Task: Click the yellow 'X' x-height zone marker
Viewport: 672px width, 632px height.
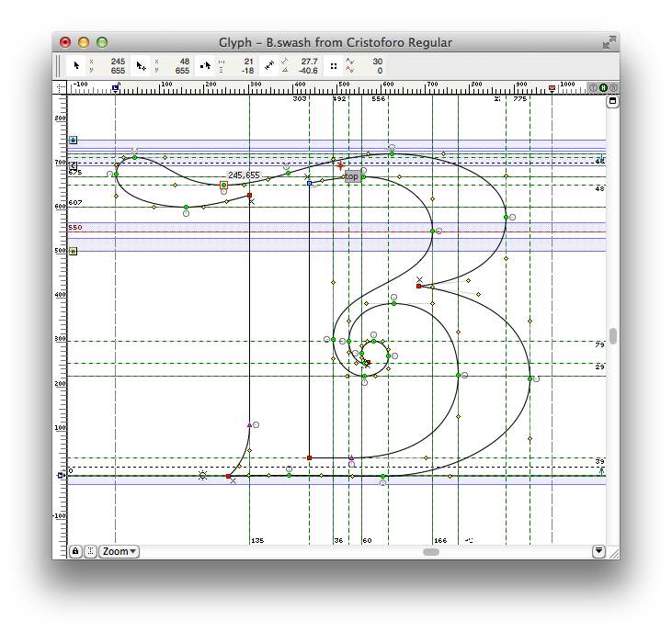Action: coord(74,252)
